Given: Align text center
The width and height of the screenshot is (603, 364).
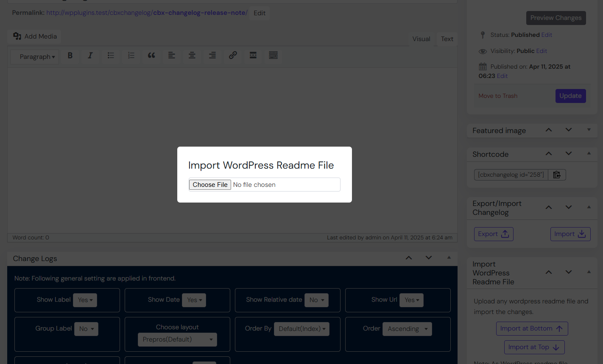Looking at the screenshot, I should coord(192,56).
